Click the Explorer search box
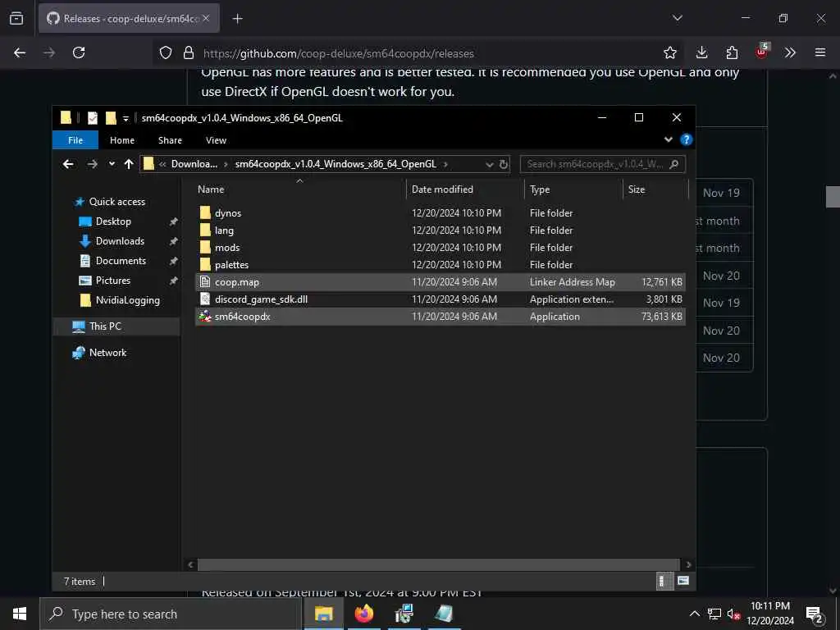 (x=603, y=164)
